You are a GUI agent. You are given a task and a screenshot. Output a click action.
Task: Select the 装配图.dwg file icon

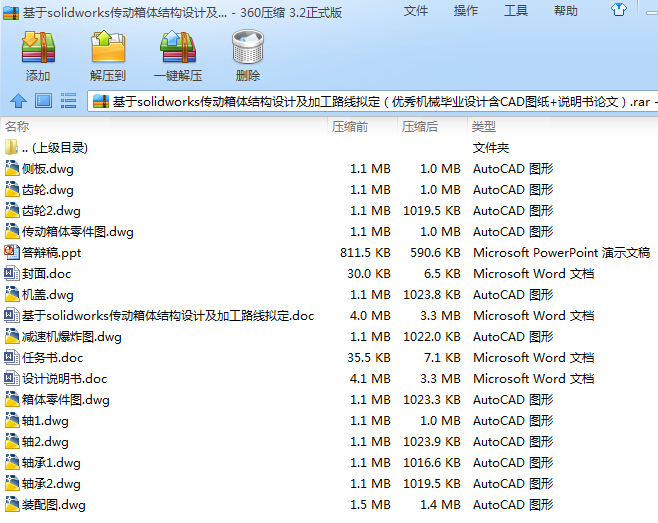coord(12,504)
